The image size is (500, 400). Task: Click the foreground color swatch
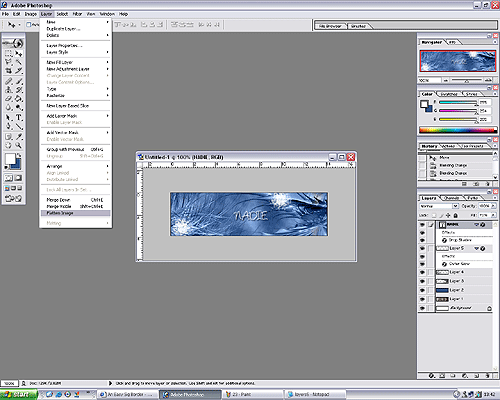10,159
